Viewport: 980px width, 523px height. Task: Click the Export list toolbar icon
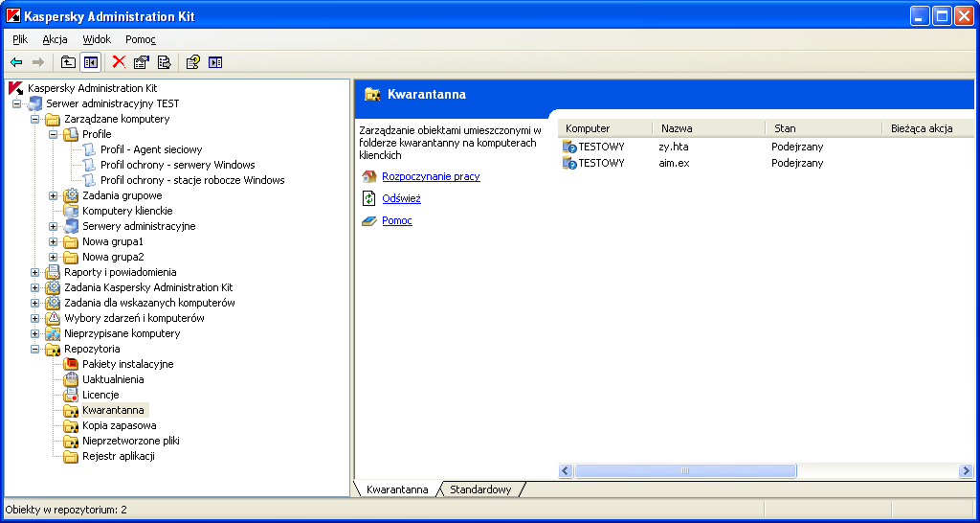tap(164, 62)
